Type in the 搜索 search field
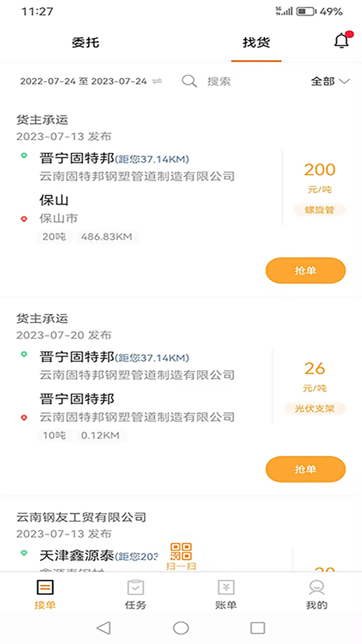This screenshot has height=644, width=362. [x=235, y=81]
